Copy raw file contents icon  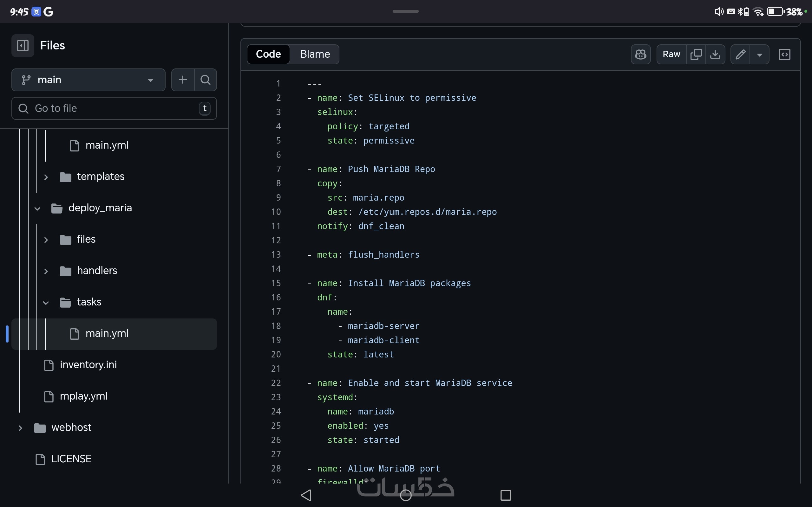(x=696, y=54)
